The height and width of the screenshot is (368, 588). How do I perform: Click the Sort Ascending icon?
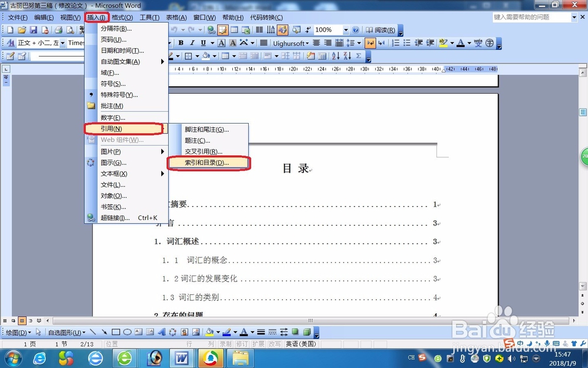point(336,56)
